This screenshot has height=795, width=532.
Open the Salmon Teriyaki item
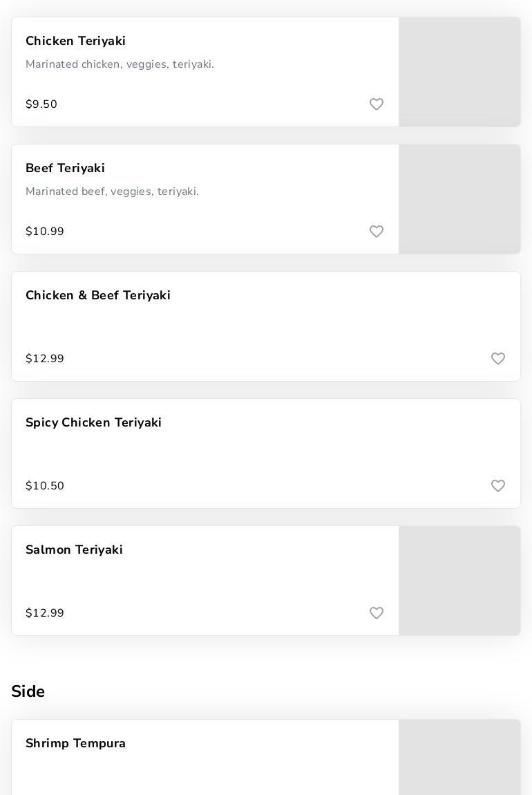(75, 550)
